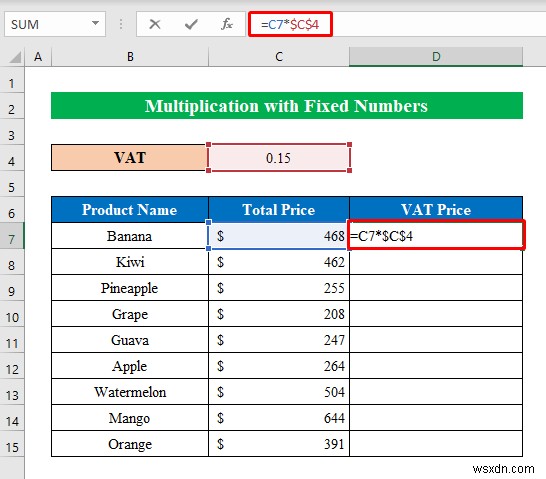Select the total price cell with 264
546x479 pixels.
pos(279,366)
